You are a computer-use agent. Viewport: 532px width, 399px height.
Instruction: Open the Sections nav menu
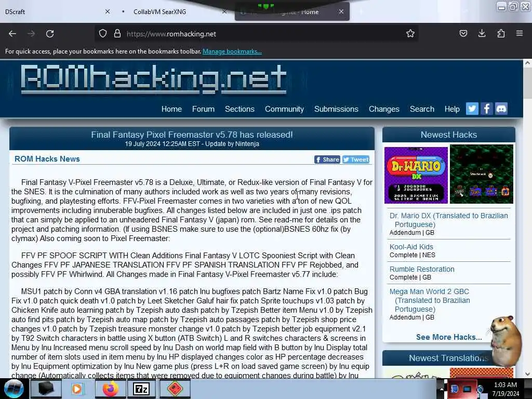click(240, 109)
